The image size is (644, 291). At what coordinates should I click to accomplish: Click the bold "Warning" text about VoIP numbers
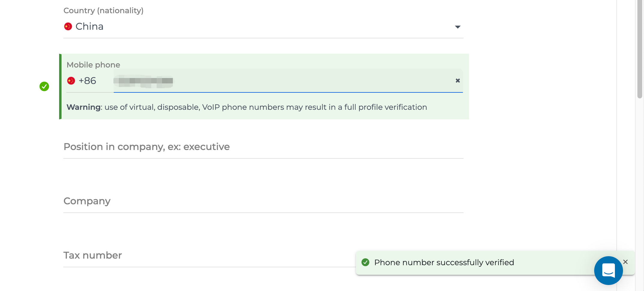(83, 107)
